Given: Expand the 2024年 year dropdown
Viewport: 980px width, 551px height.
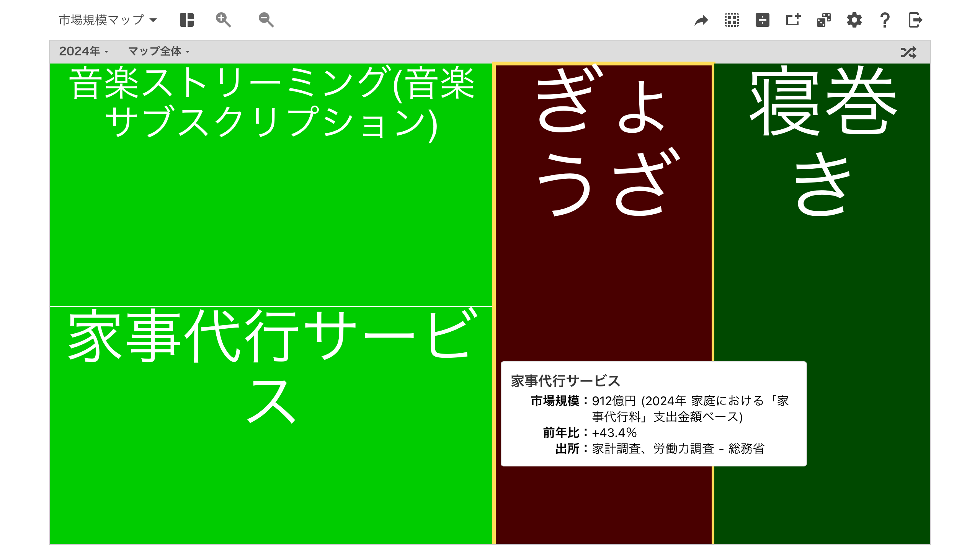Looking at the screenshot, I should [x=83, y=51].
